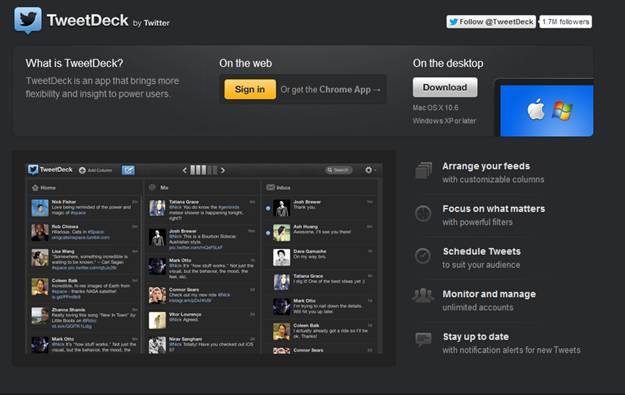This screenshot has width=625, height=395.
Task: Click the right column arrow in preview toolbar
Action: click(223, 171)
